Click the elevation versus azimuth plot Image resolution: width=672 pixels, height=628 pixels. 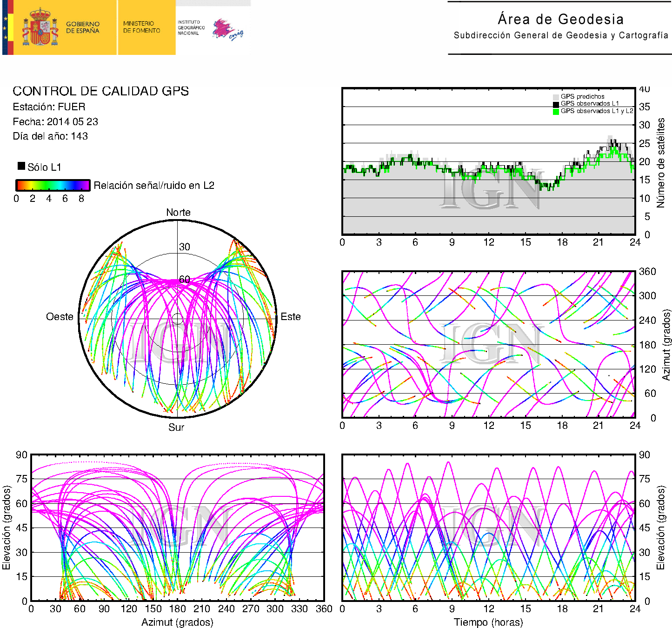tap(177, 528)
